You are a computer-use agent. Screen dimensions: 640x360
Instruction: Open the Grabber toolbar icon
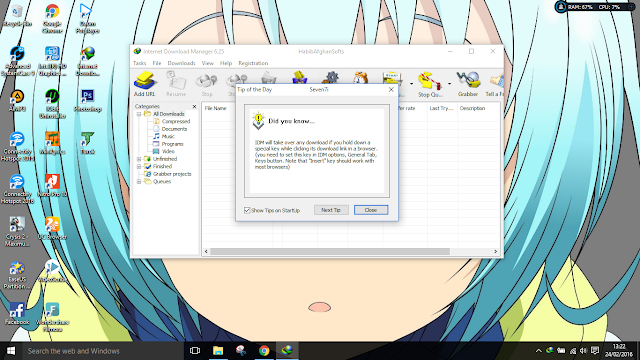[468, 84]
